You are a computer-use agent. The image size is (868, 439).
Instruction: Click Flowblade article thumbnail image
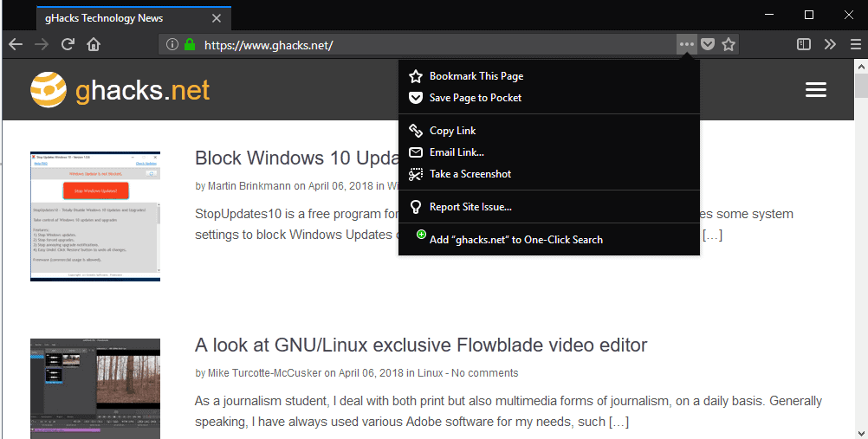point(95,389)
